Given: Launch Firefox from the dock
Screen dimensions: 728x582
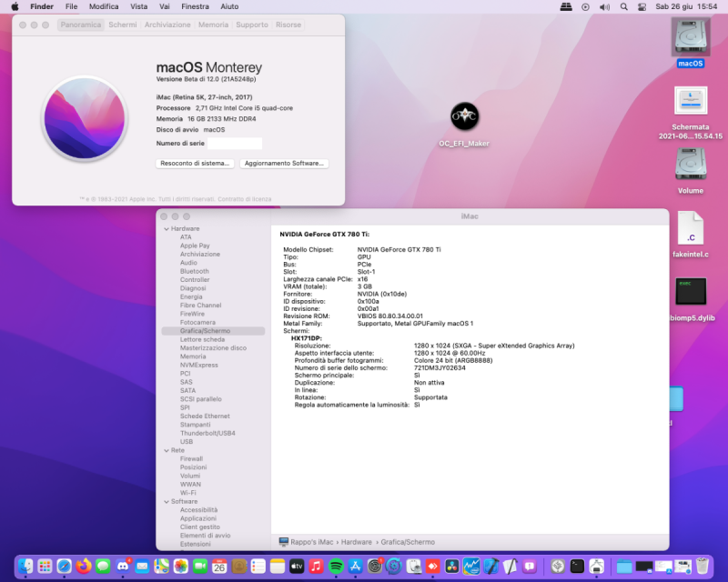Looking at the screenshot, I should tap(84, 567).
